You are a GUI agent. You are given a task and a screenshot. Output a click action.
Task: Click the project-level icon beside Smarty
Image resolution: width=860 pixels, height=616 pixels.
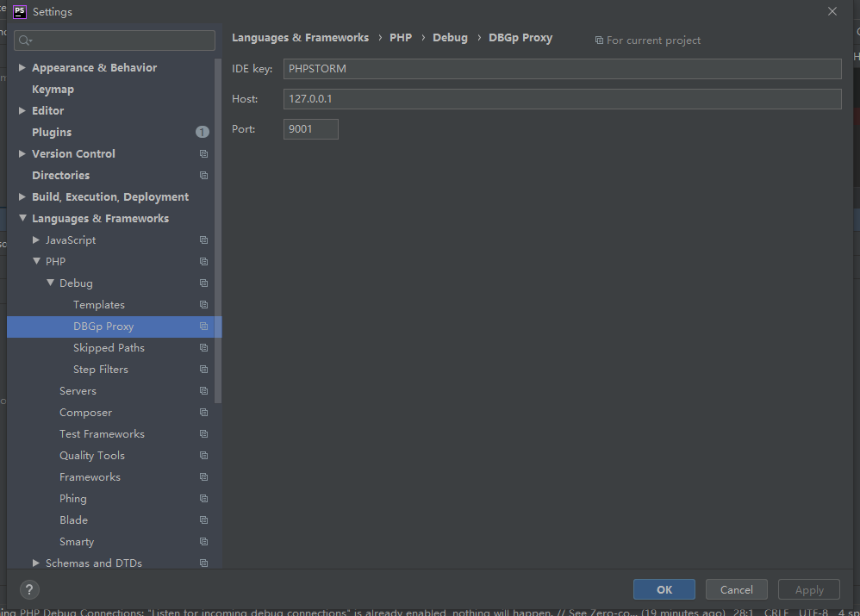pyautogui.click(x=203, y=541)
